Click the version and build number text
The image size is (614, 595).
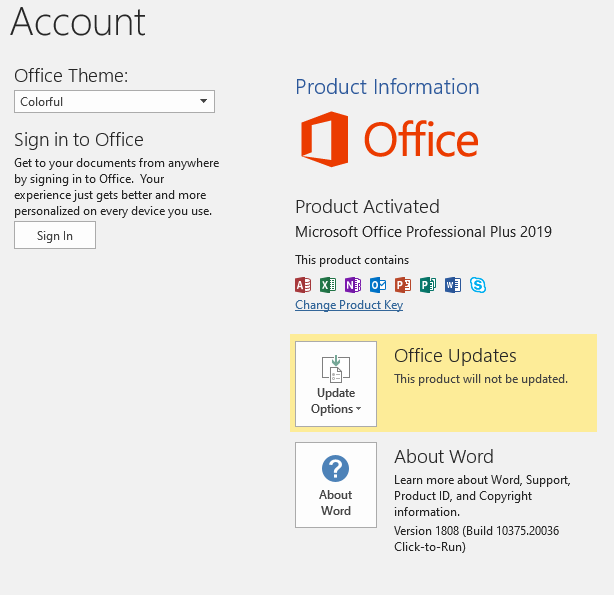point(477,539)
